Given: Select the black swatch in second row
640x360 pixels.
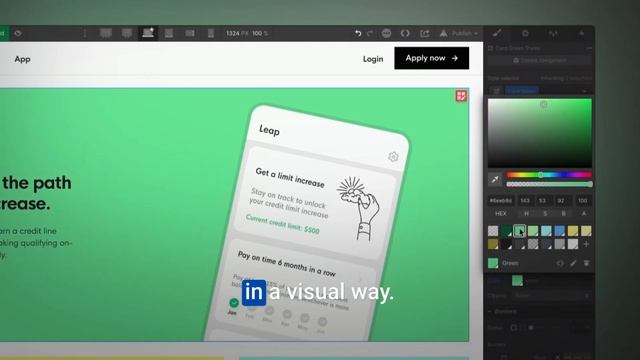Looking at the screenshot, I should [506, 244].
